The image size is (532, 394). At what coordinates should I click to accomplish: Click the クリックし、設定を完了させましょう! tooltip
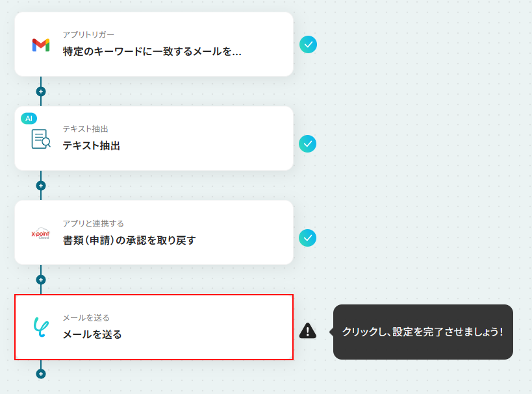tap(423, 332)
